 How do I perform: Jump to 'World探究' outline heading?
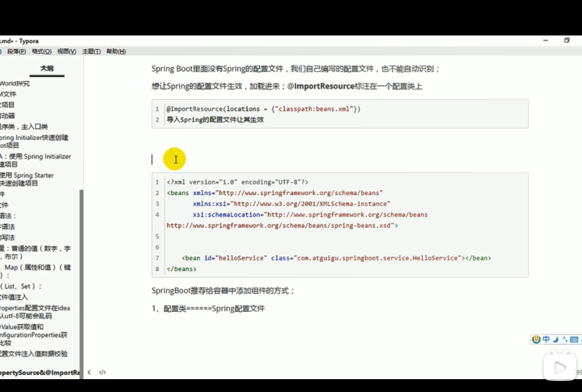click(x=15, y=84)
